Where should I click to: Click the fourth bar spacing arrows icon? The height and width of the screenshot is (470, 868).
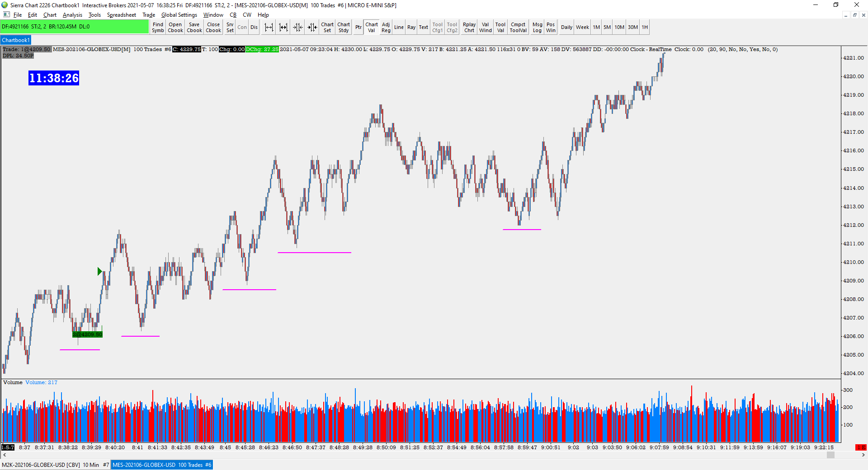(x=312, y=27)
